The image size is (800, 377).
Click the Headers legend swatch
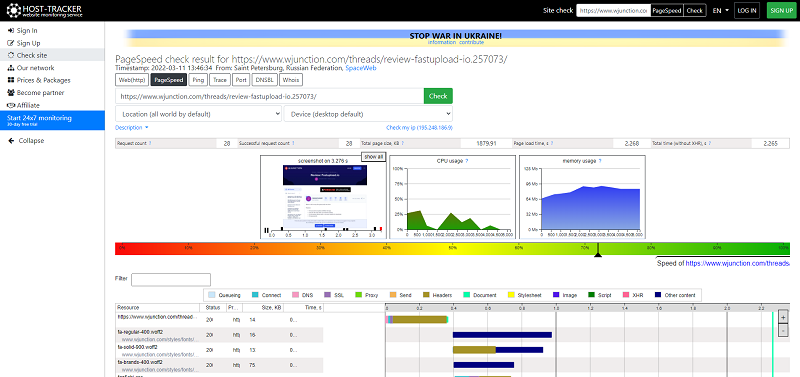point(426,295)
